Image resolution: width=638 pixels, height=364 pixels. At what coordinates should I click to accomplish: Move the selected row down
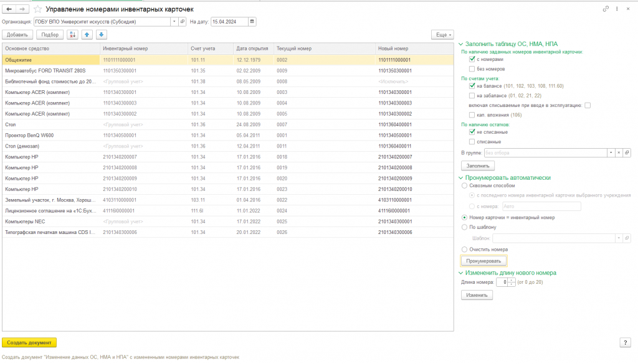102,34
